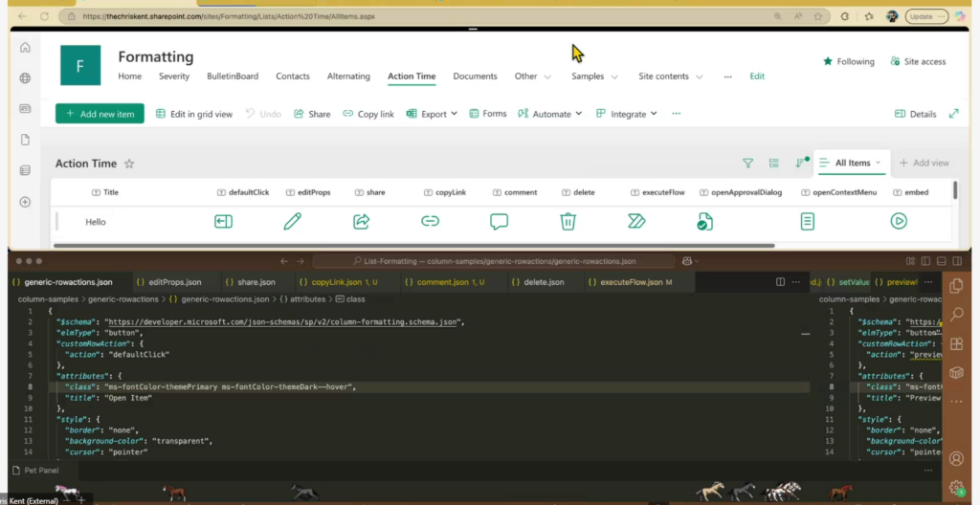Click Add view button

coord(924,163)
